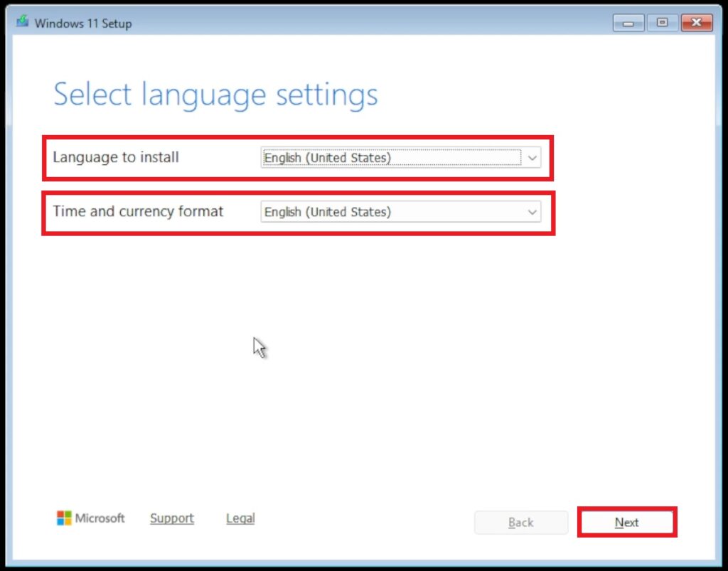Click the Microsoft wordmark text

point(100,518)
